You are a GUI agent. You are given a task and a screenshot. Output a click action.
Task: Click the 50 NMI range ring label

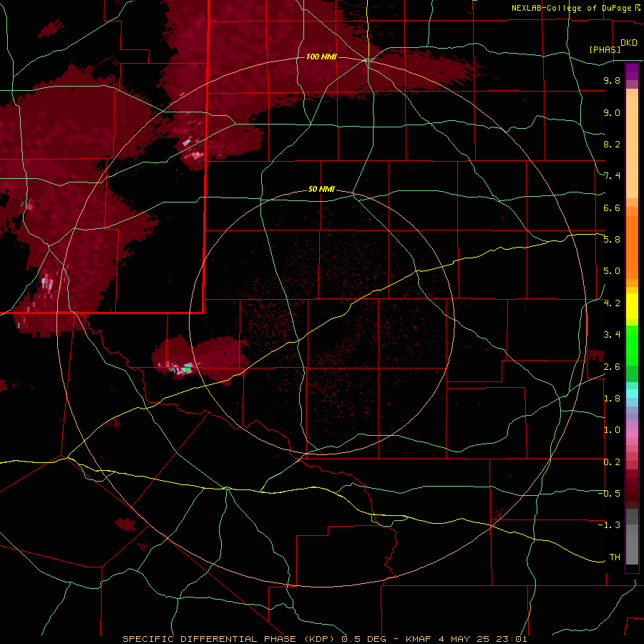(321, 189)
